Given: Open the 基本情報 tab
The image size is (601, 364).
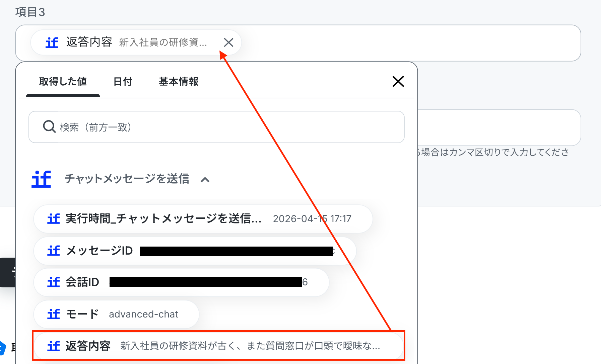Looking at the screenshot, I should coord(179,81).
